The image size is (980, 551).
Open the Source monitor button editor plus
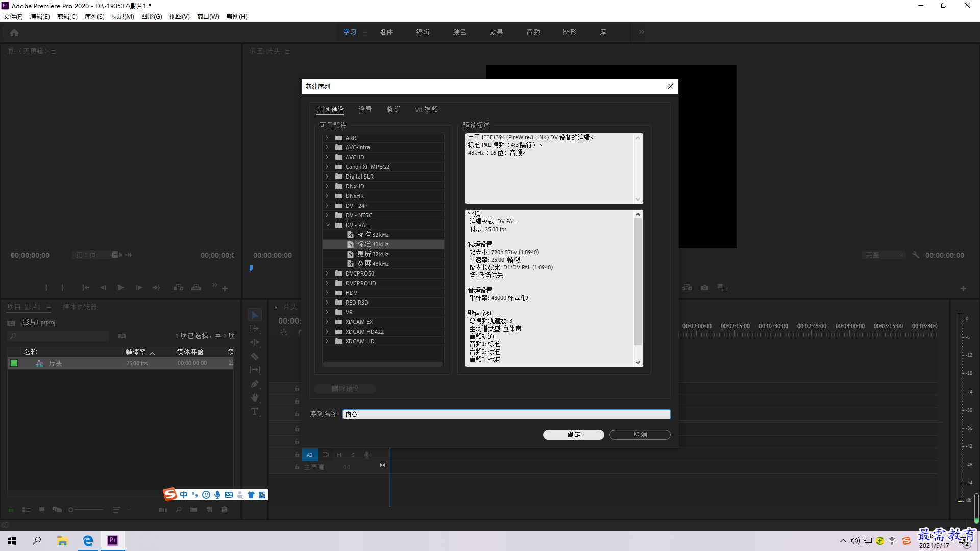point(225,289)
